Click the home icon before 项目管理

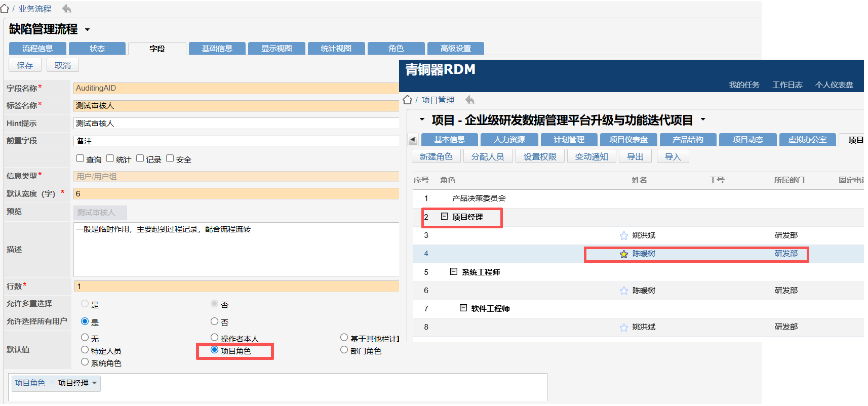tap(407, 100)
